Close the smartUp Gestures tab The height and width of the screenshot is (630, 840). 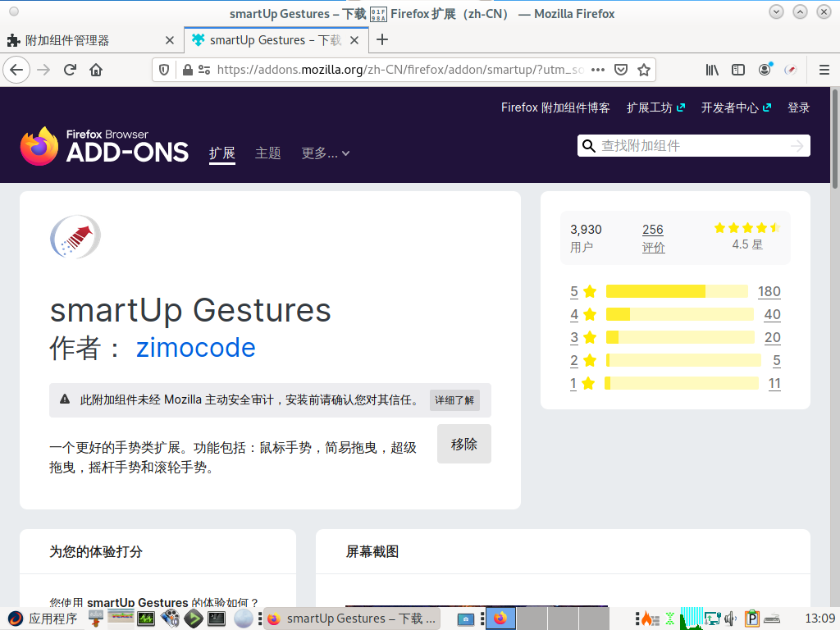coord(354,40)
